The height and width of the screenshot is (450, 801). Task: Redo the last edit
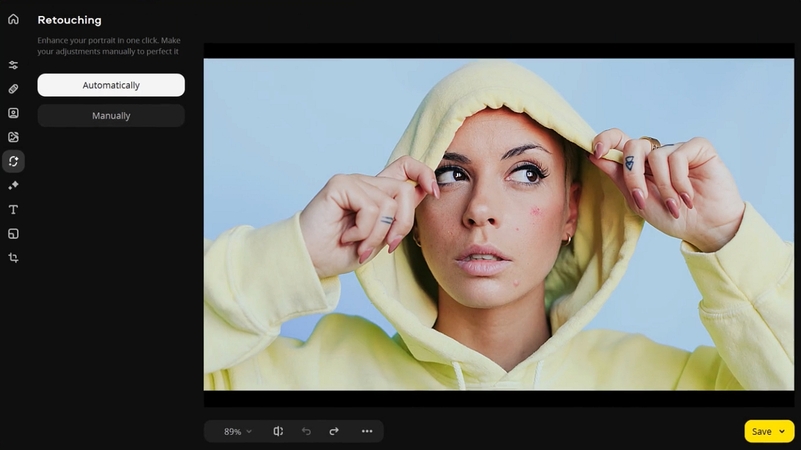pyautogui.click(x=334, y=431)
